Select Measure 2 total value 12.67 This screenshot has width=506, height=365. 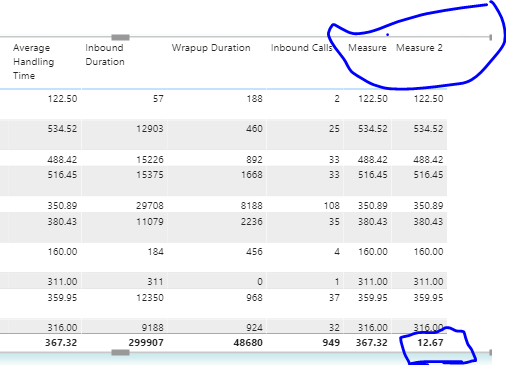tap(430, 343)
